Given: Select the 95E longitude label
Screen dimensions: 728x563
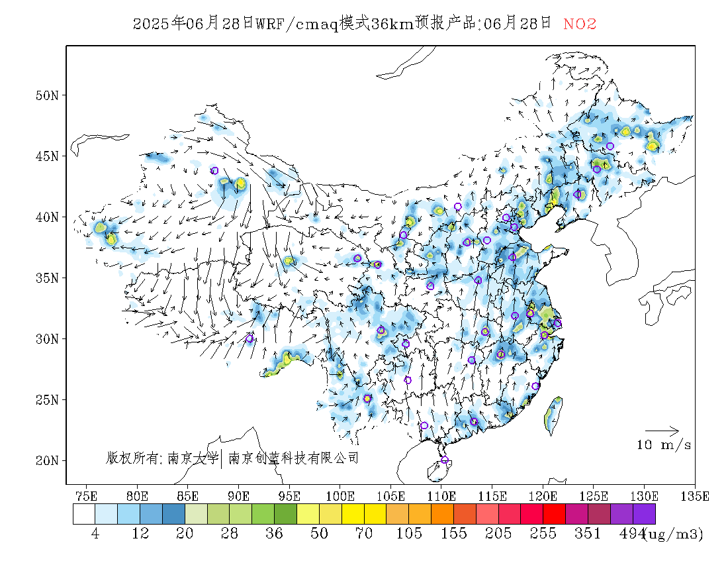Looking at the screenshot, I should click(289, 496).
